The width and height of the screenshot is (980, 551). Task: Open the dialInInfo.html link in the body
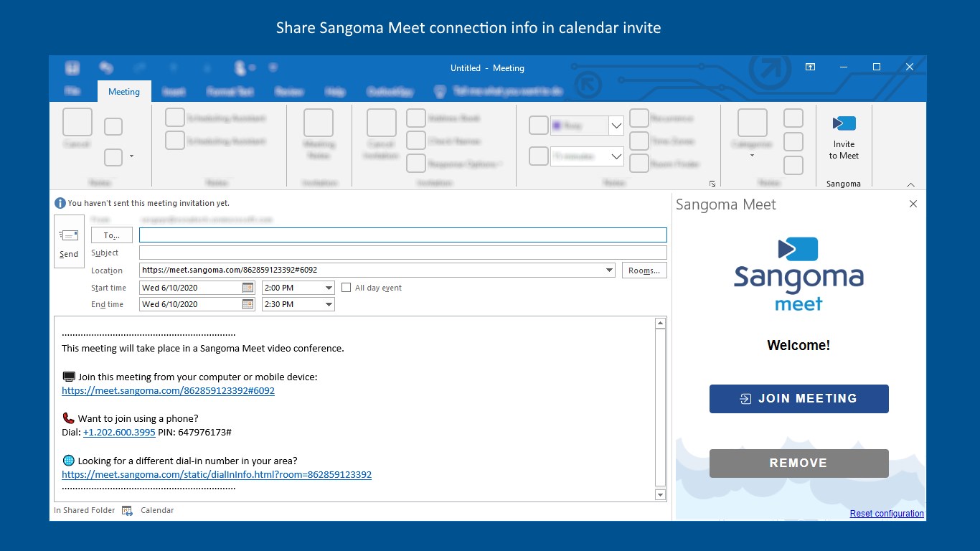[x=217, y=474]
